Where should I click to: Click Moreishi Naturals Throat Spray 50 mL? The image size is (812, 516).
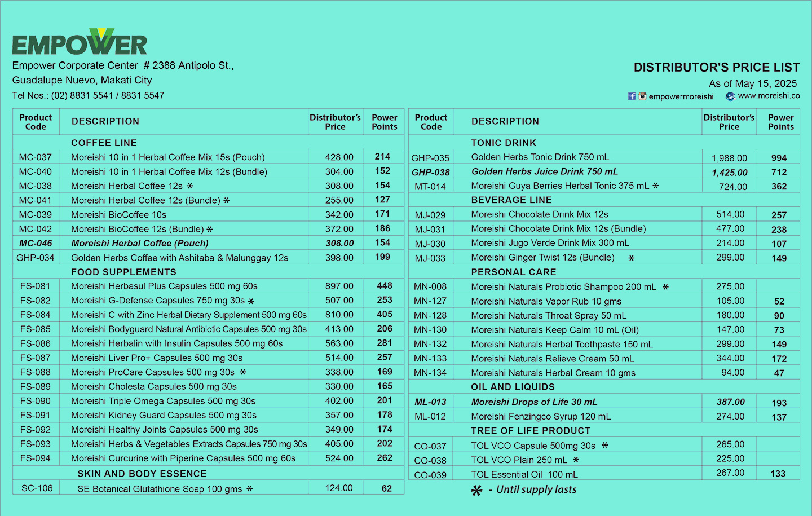[549, 316]
